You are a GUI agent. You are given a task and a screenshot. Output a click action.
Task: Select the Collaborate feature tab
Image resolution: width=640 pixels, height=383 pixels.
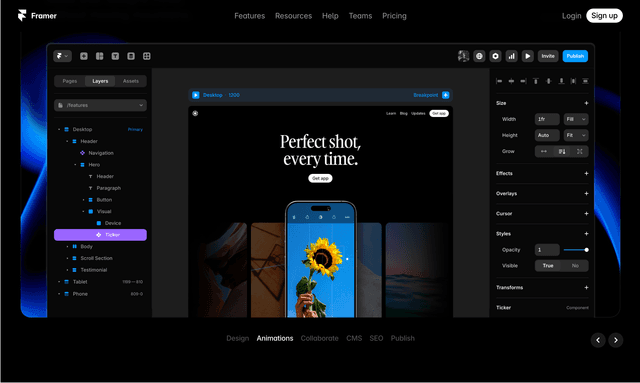point(320,338)
